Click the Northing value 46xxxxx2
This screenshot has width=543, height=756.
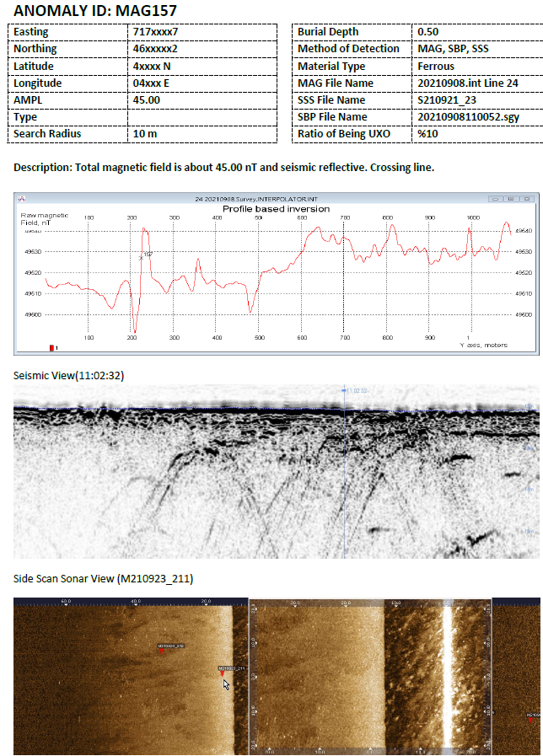[x=155, y=49]
